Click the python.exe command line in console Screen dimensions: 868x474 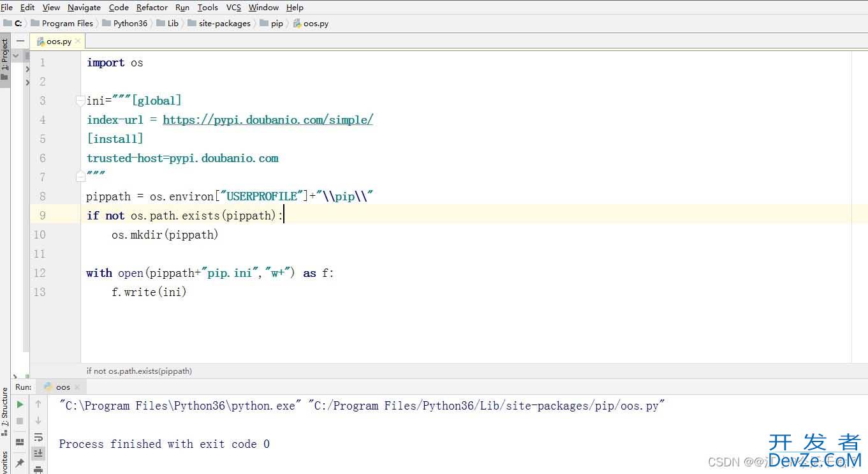click(362, 406)
